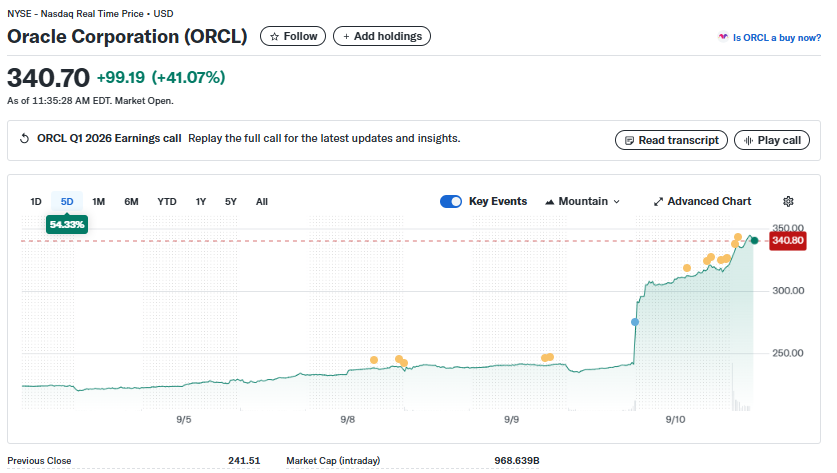
Task: Show the 5Y price history
Action: coord(231,202)
